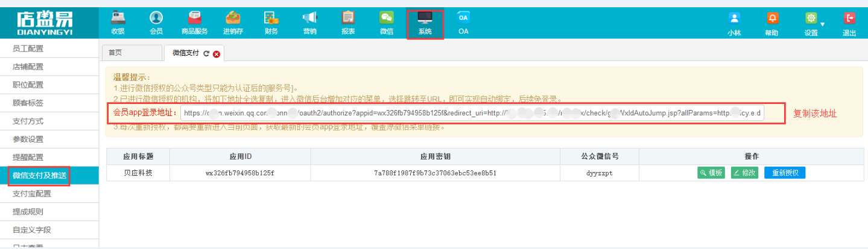Open 顾客标签 in the sidebar
This screenshot has height=249, width=868.
[x=49, y=103]
